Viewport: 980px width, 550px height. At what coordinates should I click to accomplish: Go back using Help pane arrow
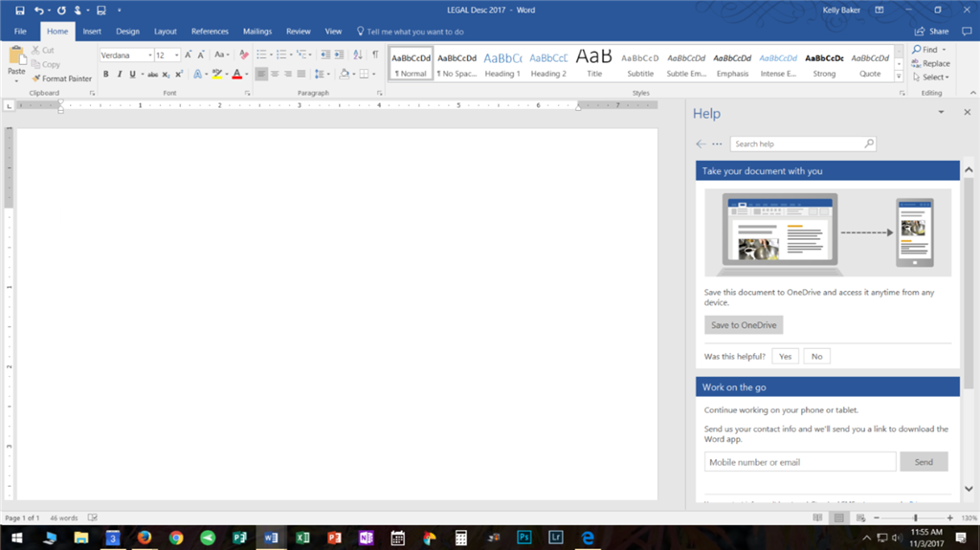click(701, 143)
